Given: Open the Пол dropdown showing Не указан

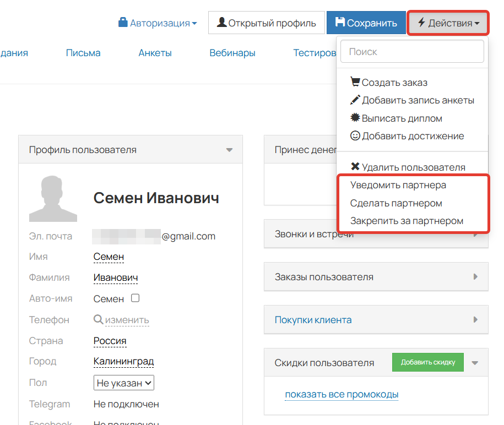Looking at the screenshot, I should click(123, 382).
